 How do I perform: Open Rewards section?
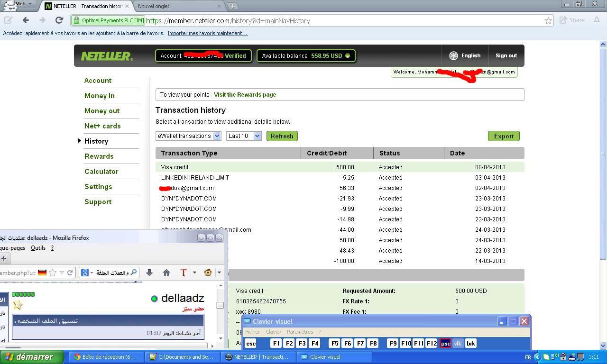(99, 156)
